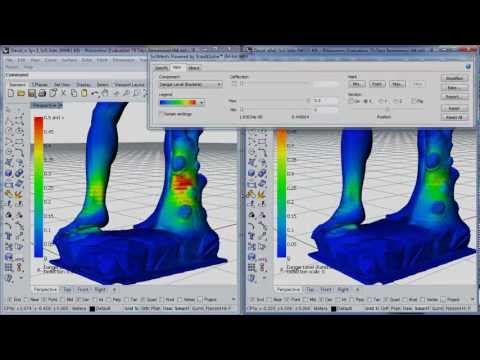The image size is (480, 360).
Task: Switch to About tab in Scan&Solve
Action: [x=194, y=68]
